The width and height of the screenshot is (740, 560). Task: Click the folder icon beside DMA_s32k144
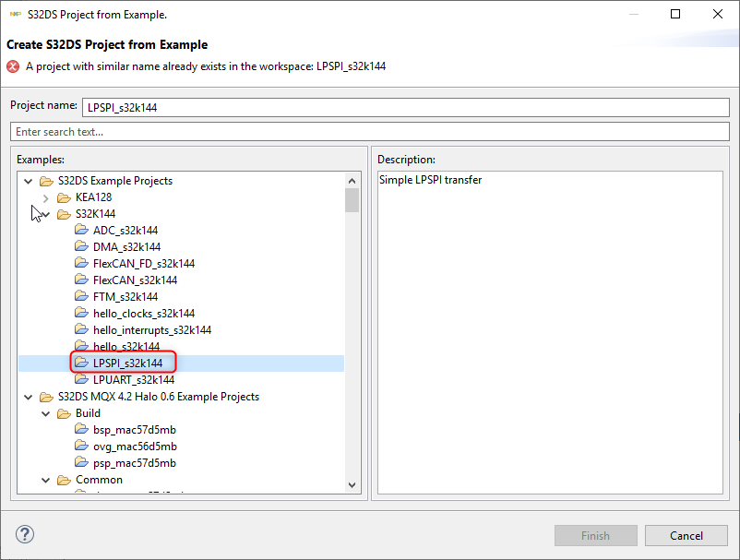point(81,246)
